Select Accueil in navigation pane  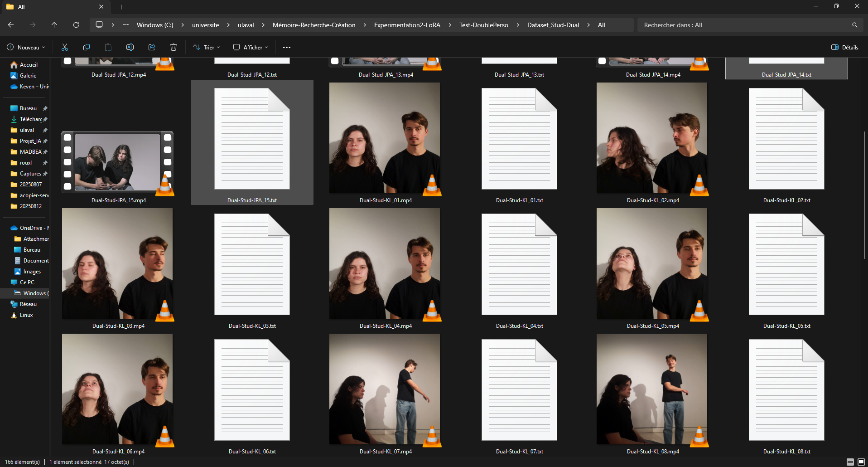[x=29, y=65]
